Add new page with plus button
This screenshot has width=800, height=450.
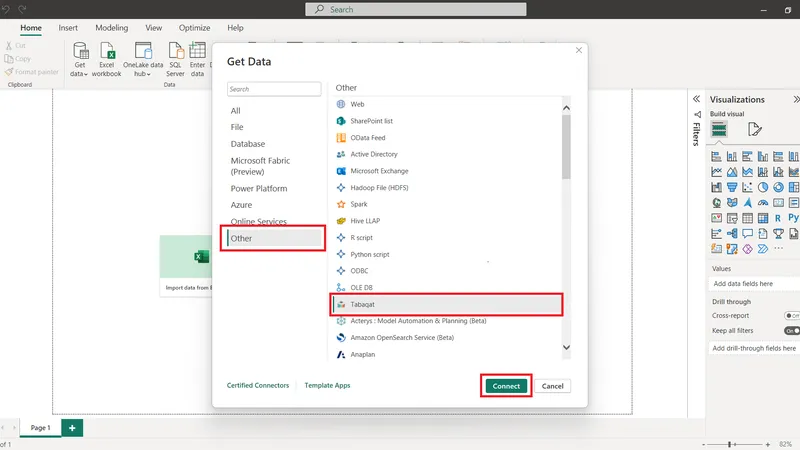pos(72,427)
